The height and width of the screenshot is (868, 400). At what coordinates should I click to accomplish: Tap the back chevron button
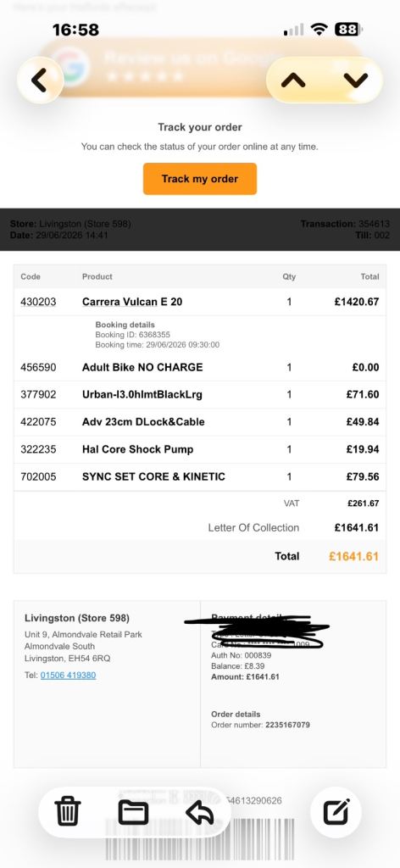click(40, 81)
